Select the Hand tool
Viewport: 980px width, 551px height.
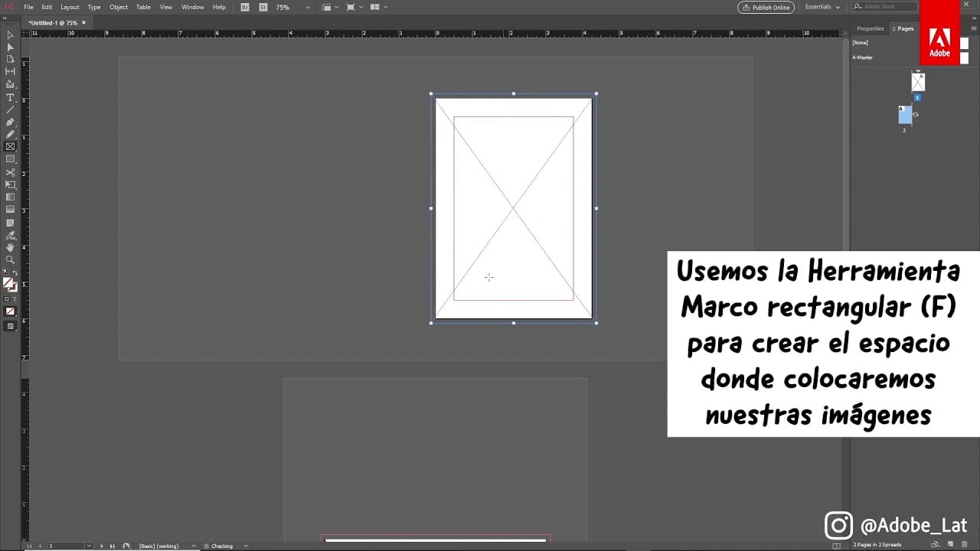[10, 247]
